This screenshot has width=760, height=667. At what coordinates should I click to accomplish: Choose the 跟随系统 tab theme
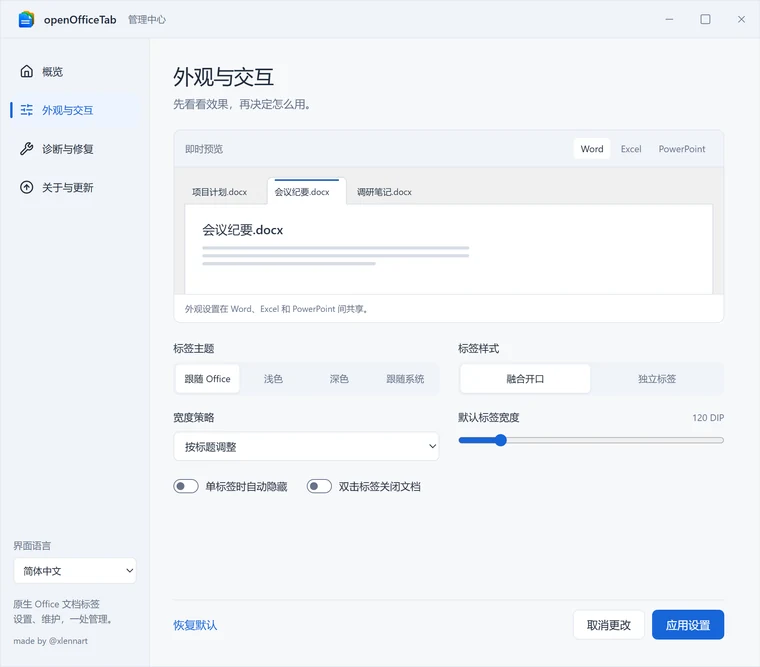point(405,379)
